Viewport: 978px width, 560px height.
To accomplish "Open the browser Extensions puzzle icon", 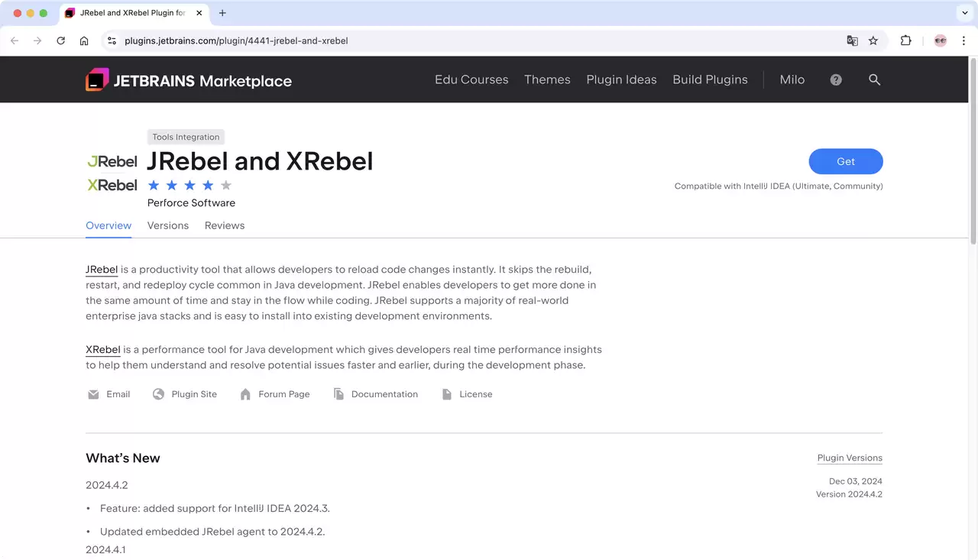I will pos(906,40).
